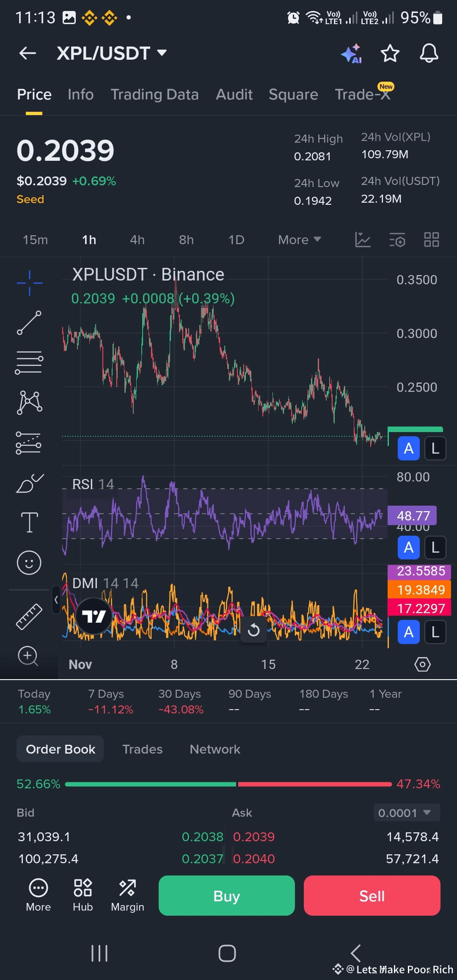Tap the 23.5585 DMI value label
The image size is (457, 980).
(419, 571)
